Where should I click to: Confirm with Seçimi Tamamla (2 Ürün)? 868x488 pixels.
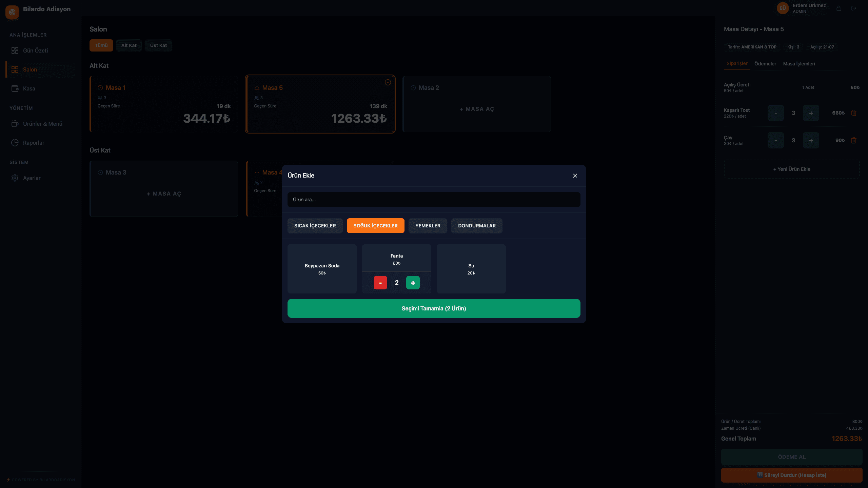pos(434,308)
